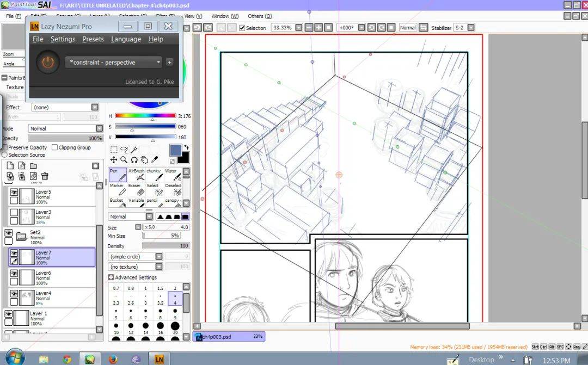Enable the Clipping Group checkbox
The height and width of the screenshot is (365, 588).
tap(55, 147)
